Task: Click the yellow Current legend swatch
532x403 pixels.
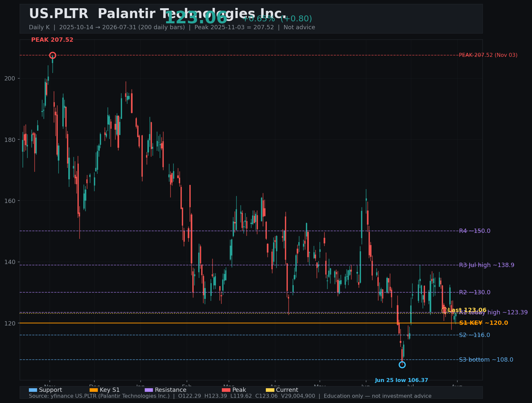Action: (270, 390)
